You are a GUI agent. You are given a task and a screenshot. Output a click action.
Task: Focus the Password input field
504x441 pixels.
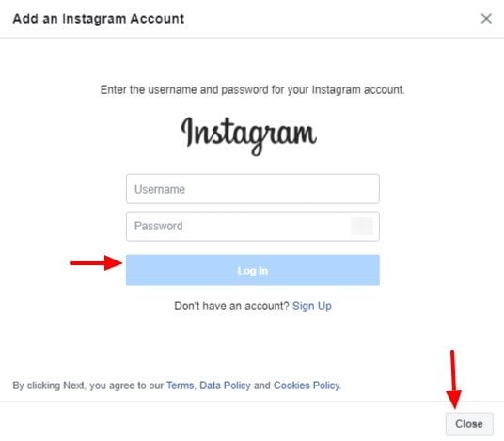pos(253,226)
